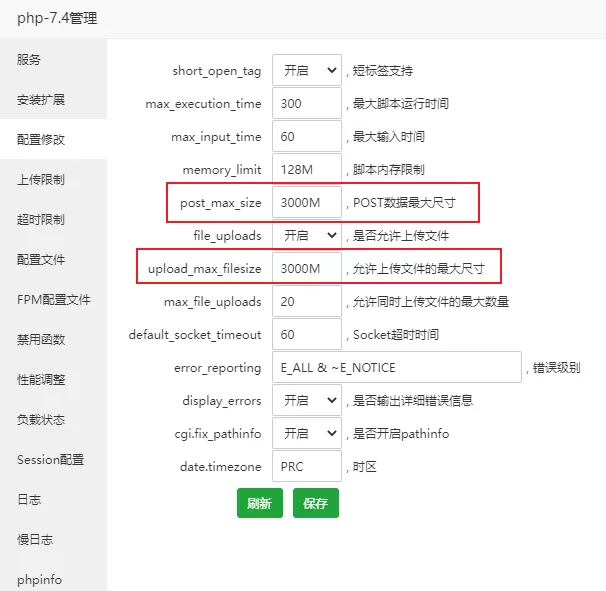This screenshot has height=591, width=606.
Task: Open Session配置 section
Action: (x=53, y=460)
